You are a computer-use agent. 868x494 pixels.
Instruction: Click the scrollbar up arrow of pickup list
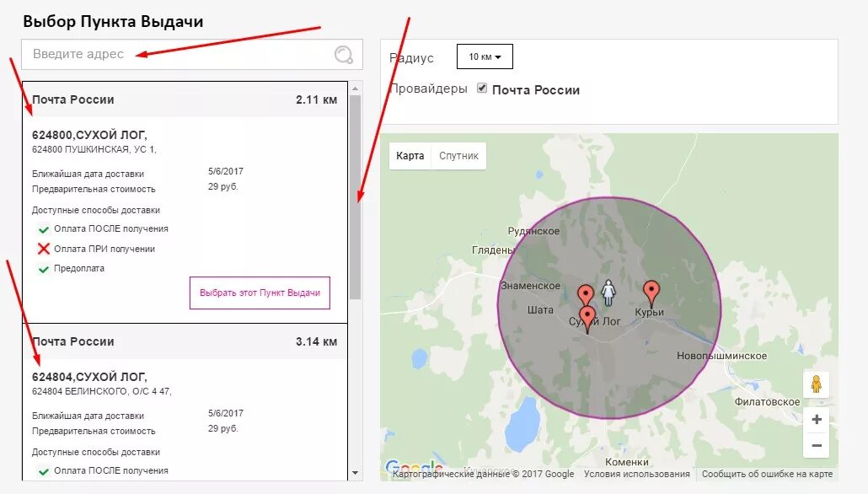pyautogui.click(x=356, y=88)
